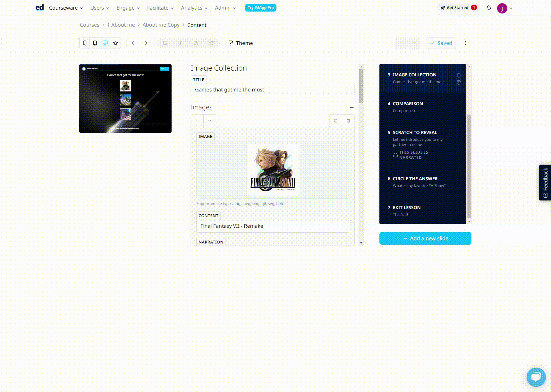Select the Comparison slide 4
Image resolution: width=551 pixels, height=392 pixels.
(423, 107)
